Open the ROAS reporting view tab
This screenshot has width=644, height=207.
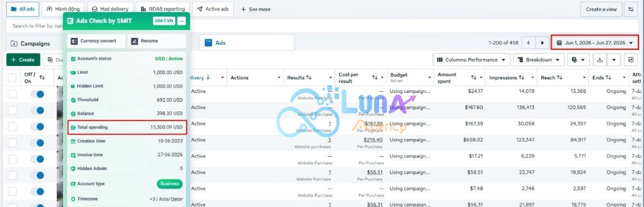click(x=162, y=9)
